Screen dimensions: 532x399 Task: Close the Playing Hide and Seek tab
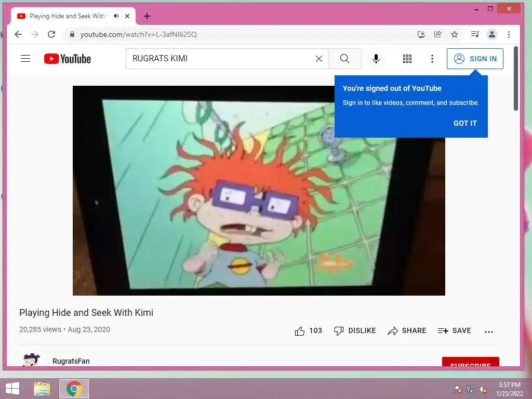pos(127,16)
